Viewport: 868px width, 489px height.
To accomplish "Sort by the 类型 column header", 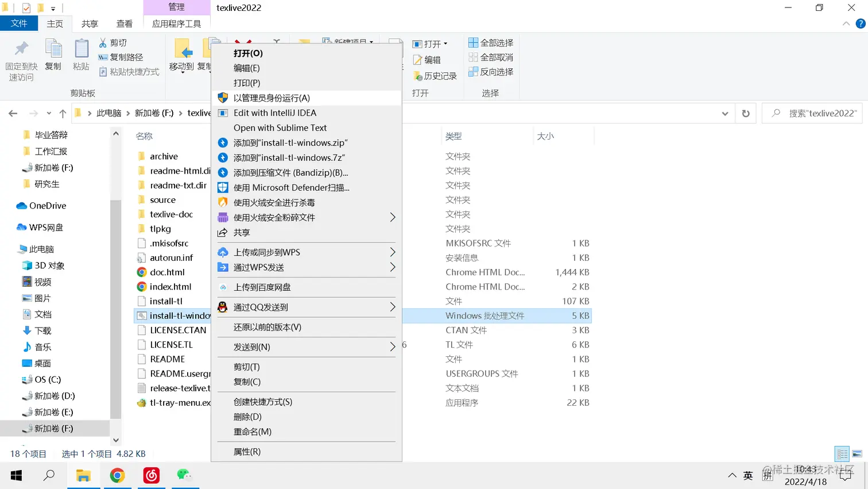I will tap(454, 136).
